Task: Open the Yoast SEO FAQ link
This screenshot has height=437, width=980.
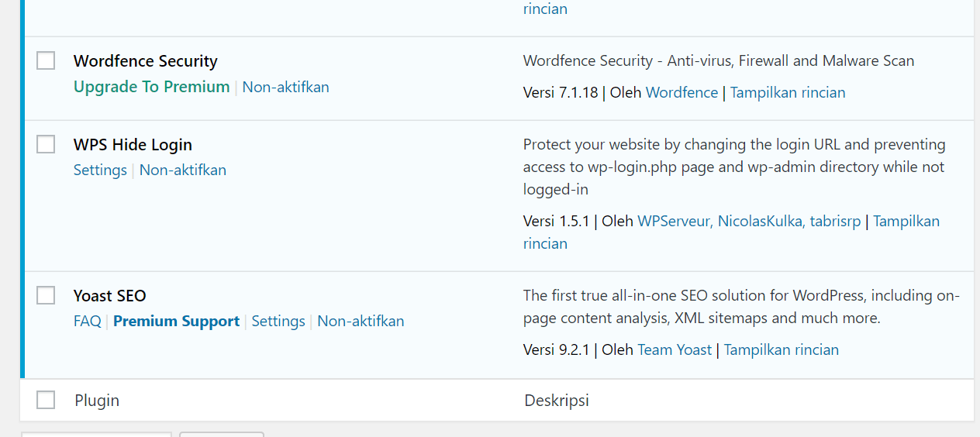Action: 88,321
